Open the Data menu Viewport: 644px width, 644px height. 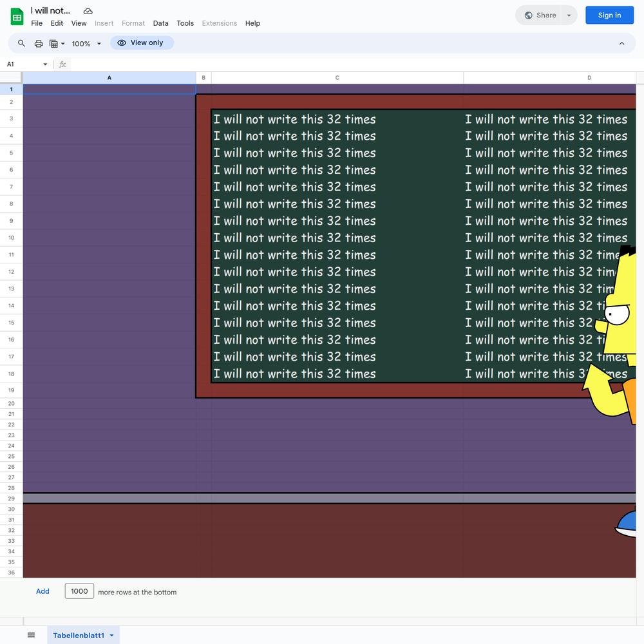pyautogui.click(x=160, y=23)
